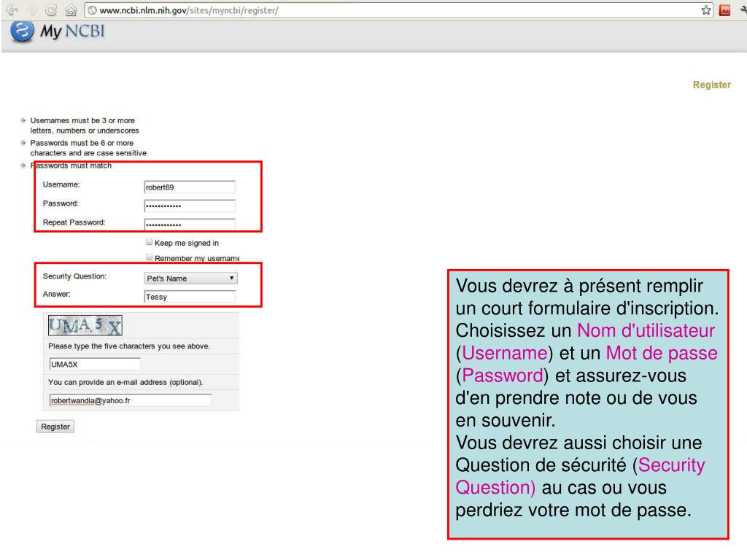The image size is (747, 560).
Task: Focus the Password field
Action: tap(190, 206)
